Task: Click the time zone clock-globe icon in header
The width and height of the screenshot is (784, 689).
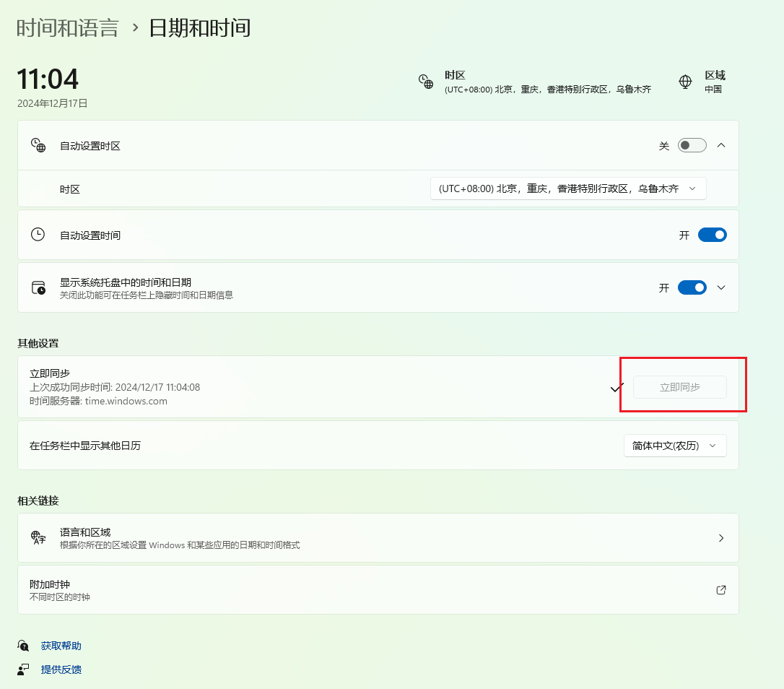Action: (x=426, y=82)
